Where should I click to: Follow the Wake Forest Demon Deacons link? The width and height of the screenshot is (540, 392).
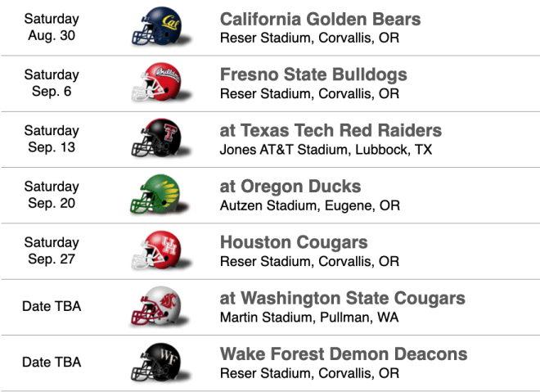pos(344,354)
